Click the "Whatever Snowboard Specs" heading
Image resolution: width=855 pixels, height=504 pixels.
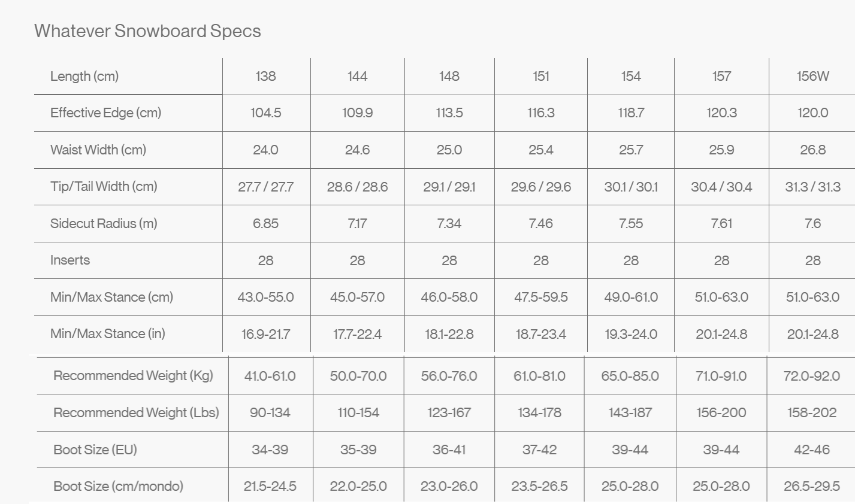pos(147,31)
